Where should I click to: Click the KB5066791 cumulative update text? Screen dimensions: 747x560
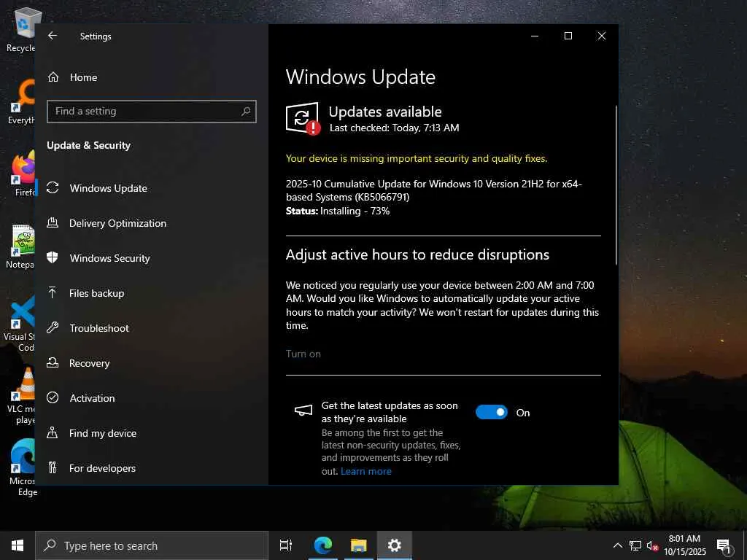[x=433, y=190]
